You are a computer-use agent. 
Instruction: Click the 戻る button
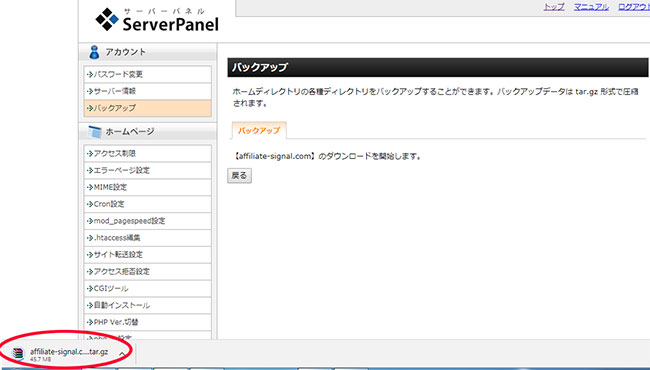click(x=239, y=176)
